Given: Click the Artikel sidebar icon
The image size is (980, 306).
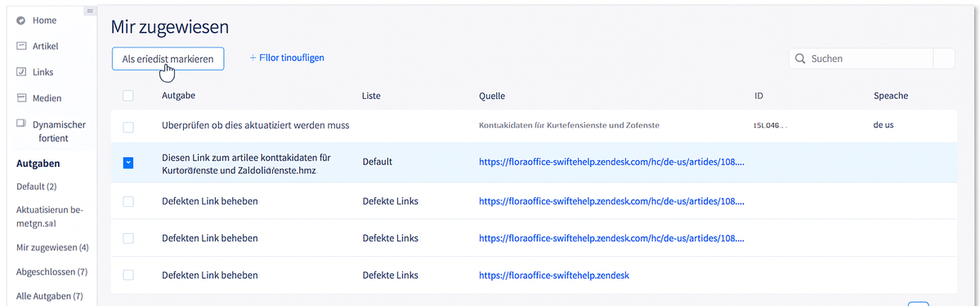Looking at the screenshot, I should point(20,47).
